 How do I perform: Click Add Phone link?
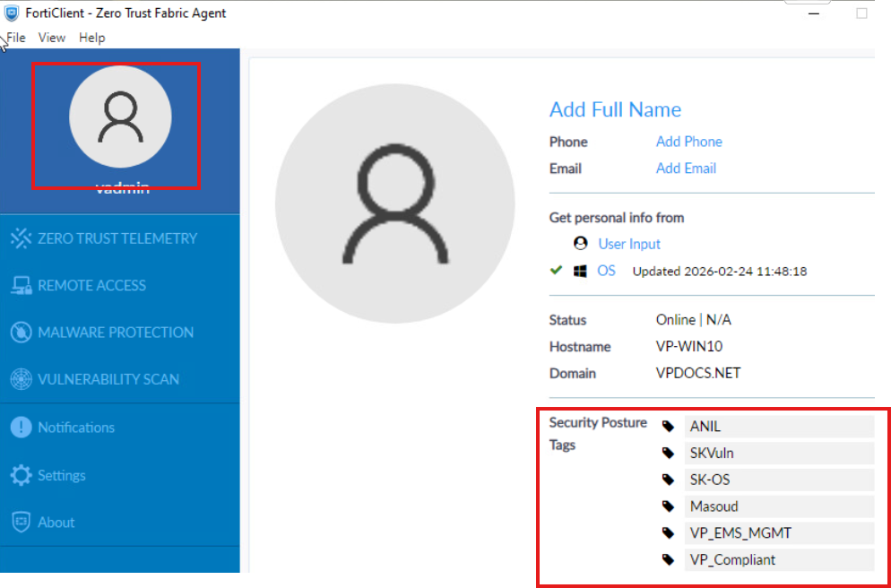click(x=688, y=142)
